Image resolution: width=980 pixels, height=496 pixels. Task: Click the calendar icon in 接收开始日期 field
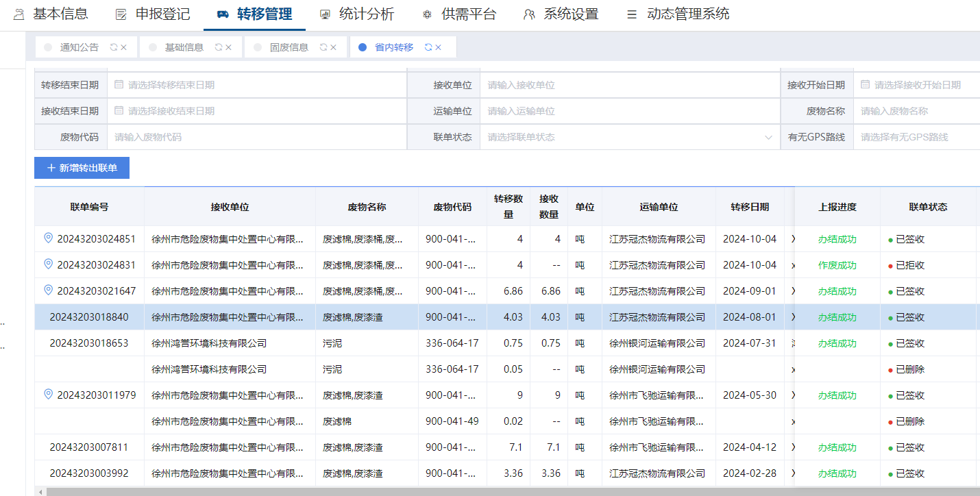click(x=865, y=85)
